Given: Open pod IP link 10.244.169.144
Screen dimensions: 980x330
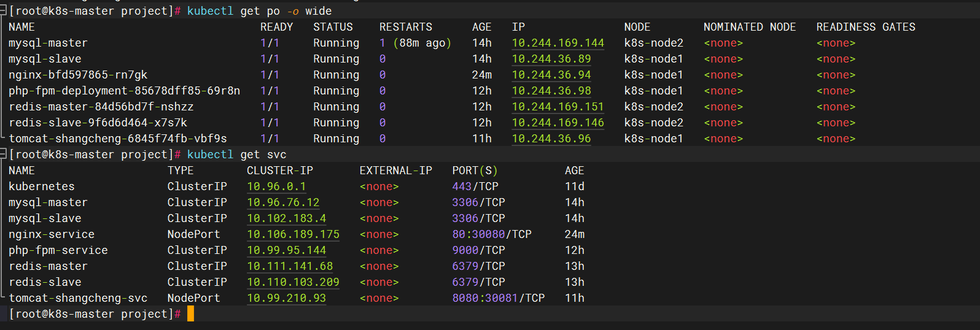Looking at the screenshot, I should pos(558,43).
